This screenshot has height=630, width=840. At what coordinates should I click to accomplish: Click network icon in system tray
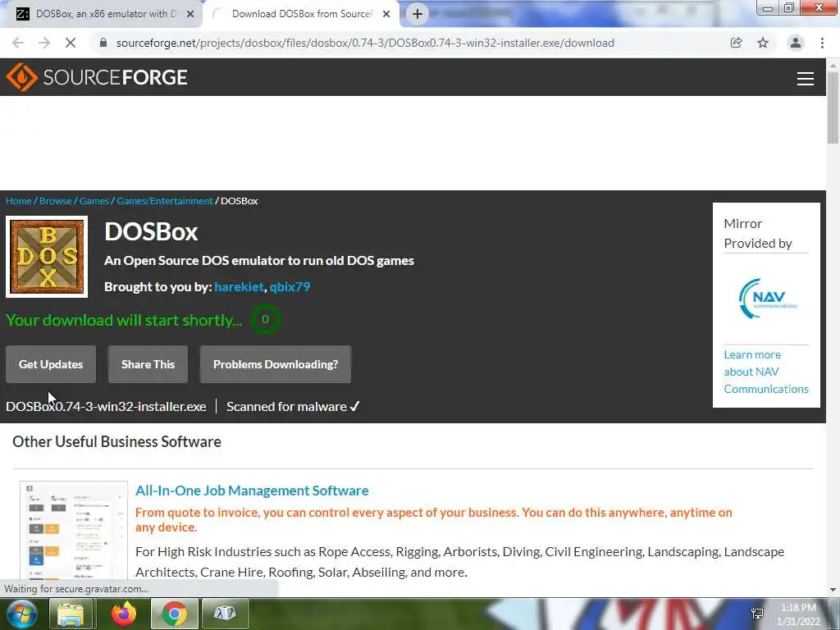pyautogui.click(x=757, y=614)
